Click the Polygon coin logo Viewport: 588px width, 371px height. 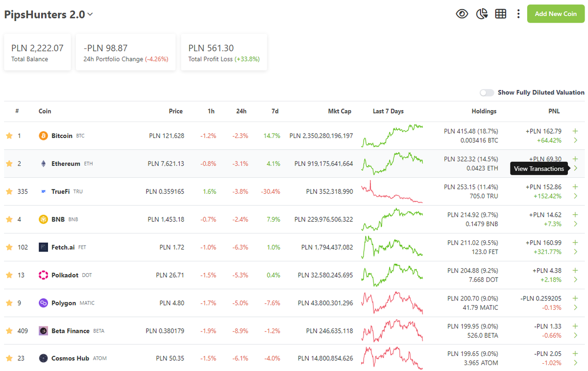coord(43,303)
